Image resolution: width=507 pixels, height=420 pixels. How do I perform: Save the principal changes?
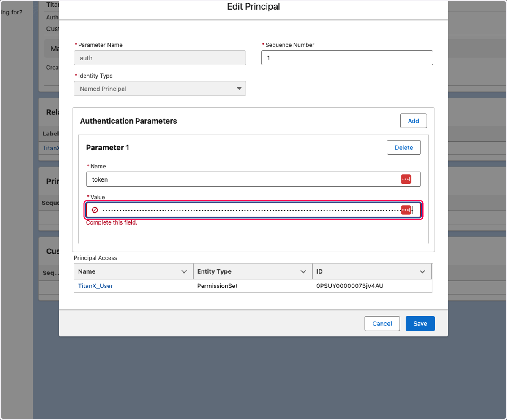(420, 324)
